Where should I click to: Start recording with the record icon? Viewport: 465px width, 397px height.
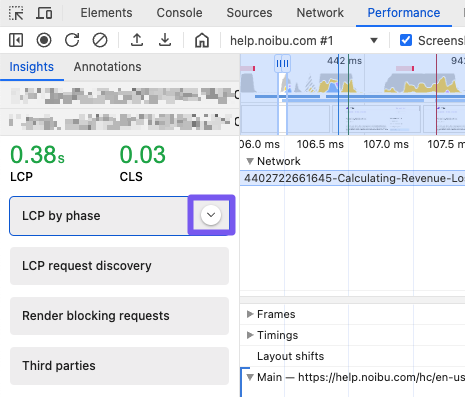pyautogui.click(x=44, y=40)
